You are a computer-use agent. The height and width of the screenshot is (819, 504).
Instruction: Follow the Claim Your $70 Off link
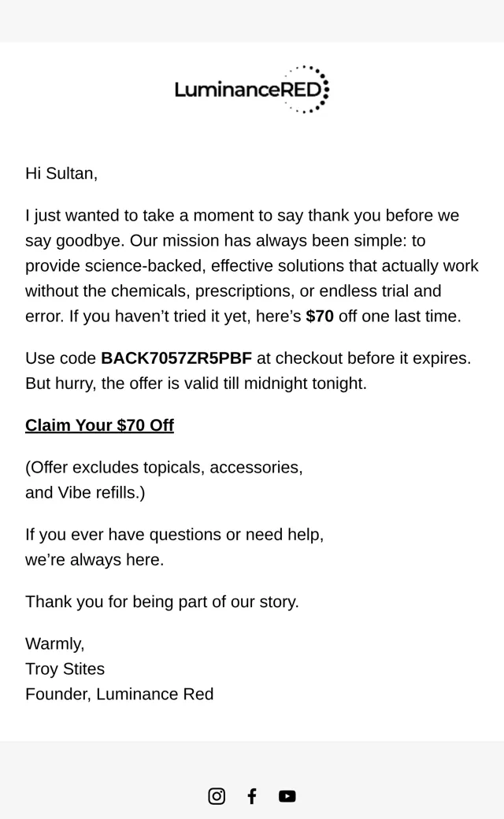[x=99, y=425]
